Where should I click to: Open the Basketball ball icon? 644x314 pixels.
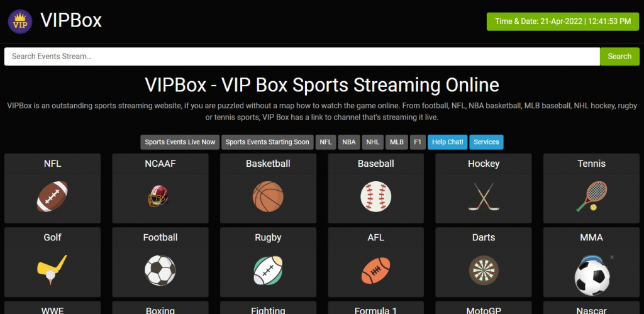click(268, 196)
